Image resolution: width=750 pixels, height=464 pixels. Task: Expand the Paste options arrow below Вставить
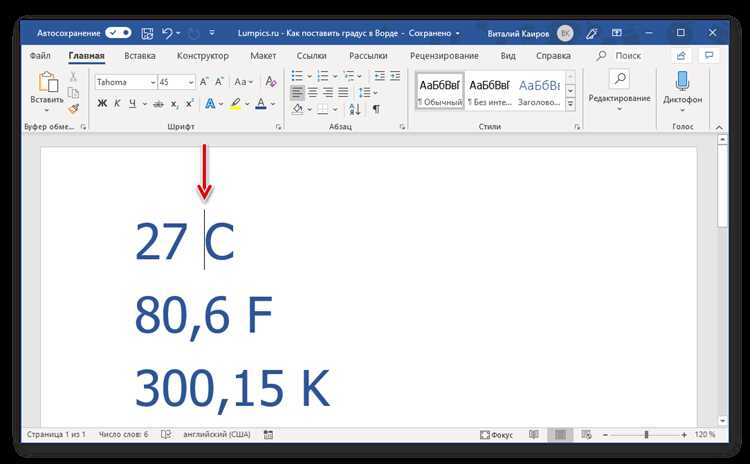pos(46,111)
